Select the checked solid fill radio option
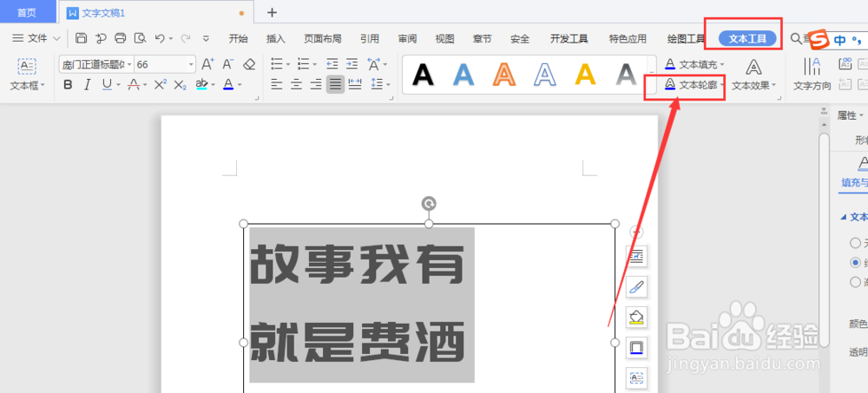The image size is (868, 393). pyautogui.click(x=855, y=262)
